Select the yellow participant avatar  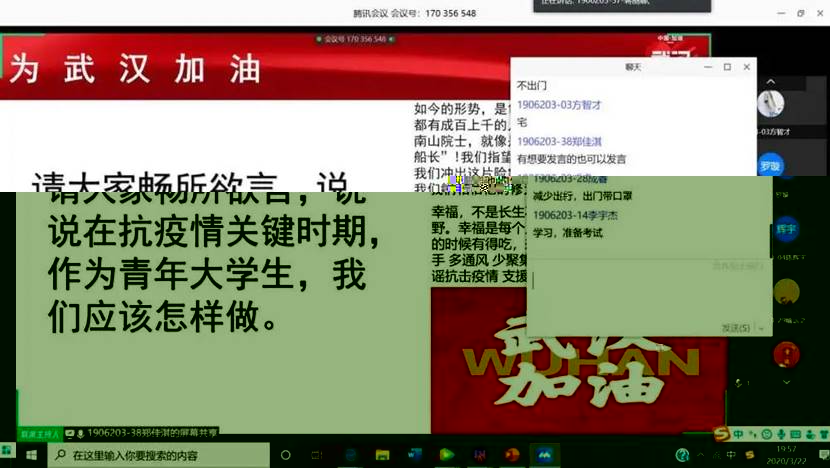point(786,292)
